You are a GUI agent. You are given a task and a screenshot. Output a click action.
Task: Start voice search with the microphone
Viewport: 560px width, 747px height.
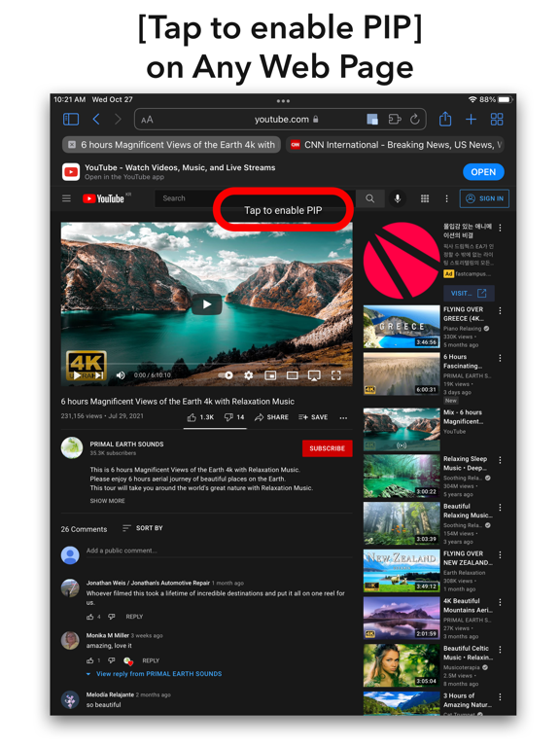(397, 198)
